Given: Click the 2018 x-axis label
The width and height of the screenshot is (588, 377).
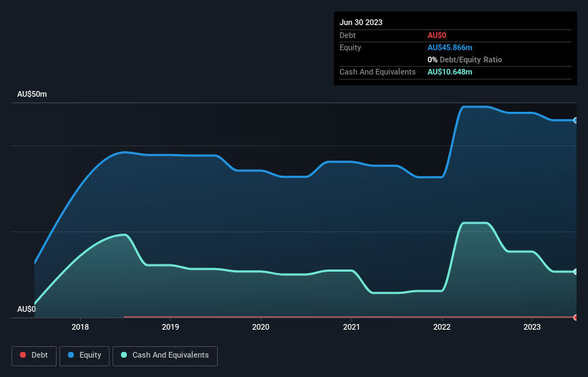Looking at the screenshot, I should pyautogui.click(x=80, y=327).
